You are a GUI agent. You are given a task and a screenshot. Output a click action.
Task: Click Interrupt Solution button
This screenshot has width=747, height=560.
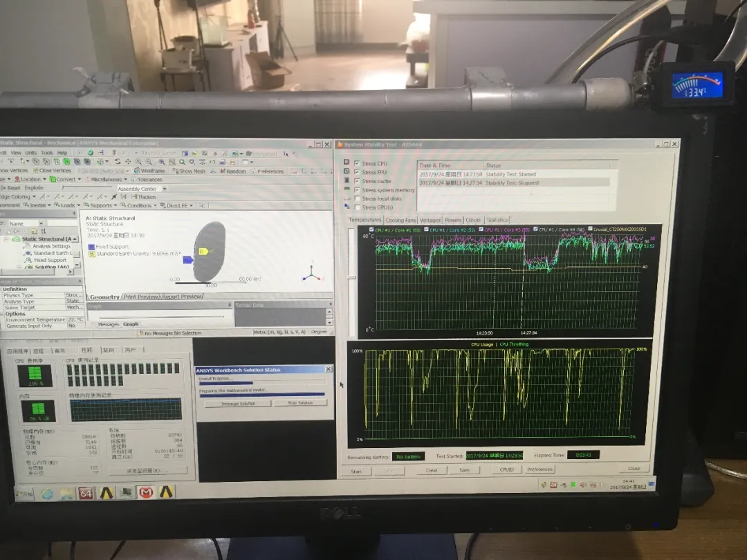point(238,403)
